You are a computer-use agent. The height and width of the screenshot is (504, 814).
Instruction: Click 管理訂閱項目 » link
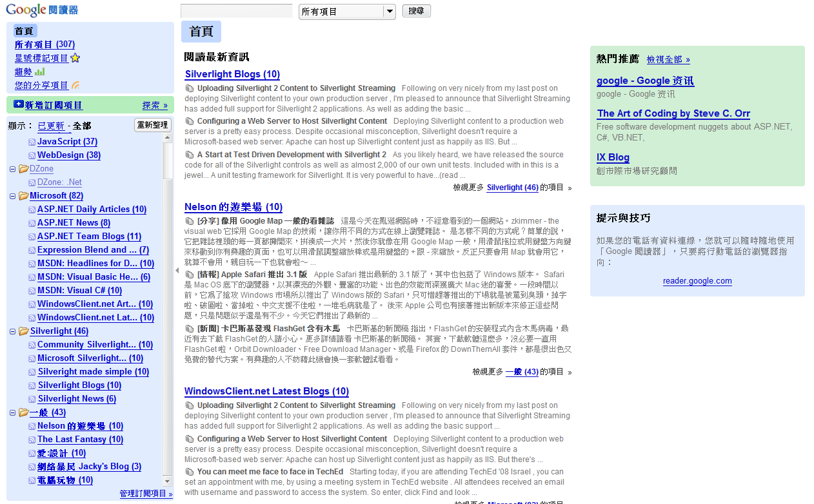(146, 494)
